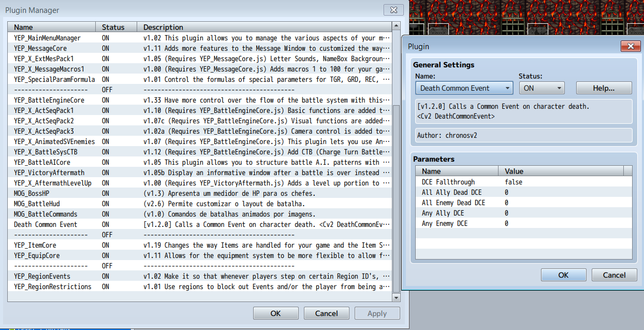Select YEP_RegionRestrictions plugin row
This screenshot has height=330, width=644.
pos(200,286)
